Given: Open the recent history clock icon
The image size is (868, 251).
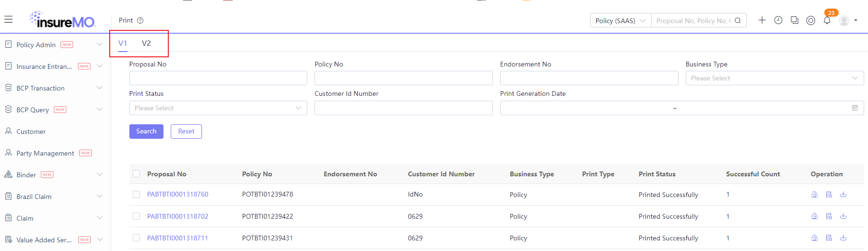Looking at the screenshot, I should click(778, 20).
